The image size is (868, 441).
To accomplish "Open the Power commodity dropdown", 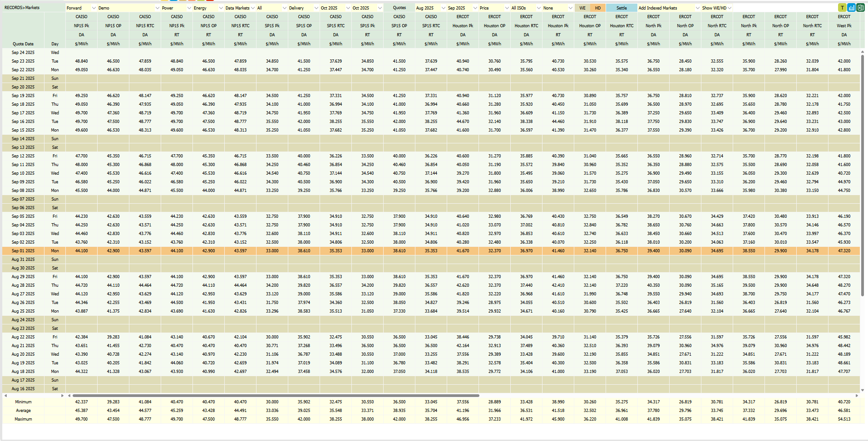I will tap(177, 8).
